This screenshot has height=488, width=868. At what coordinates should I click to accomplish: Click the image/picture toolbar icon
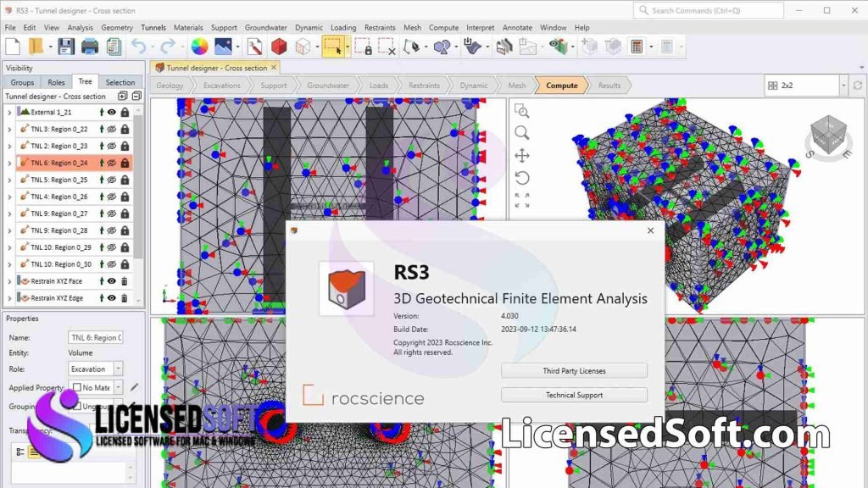[223, 47]
